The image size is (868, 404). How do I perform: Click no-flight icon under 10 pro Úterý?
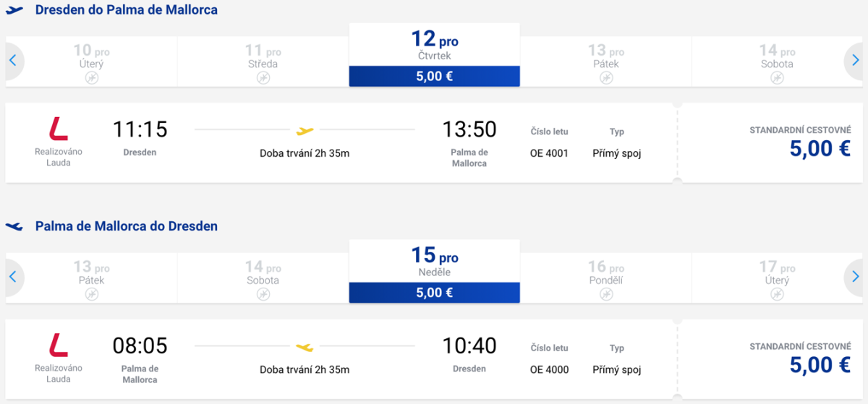pyautogui.click(x=91, y=78)
